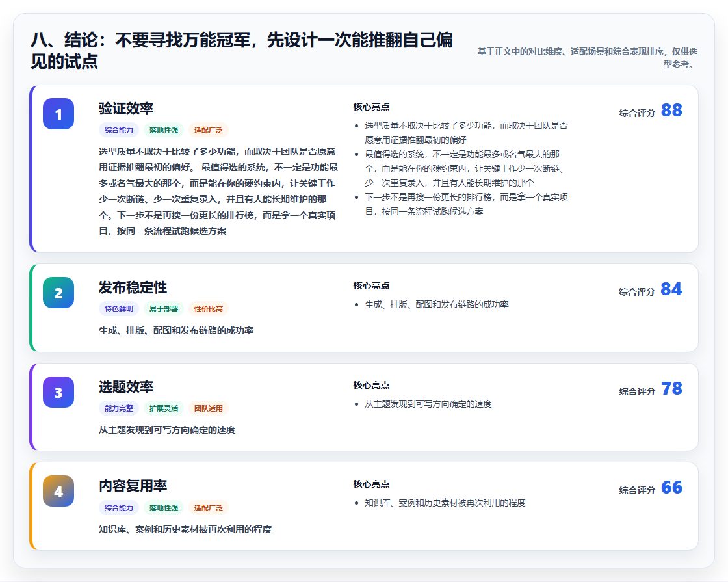Click the page heading 八、结论
Image resolution: width=728 pixels, height=582 pixels.
(242, 51)
